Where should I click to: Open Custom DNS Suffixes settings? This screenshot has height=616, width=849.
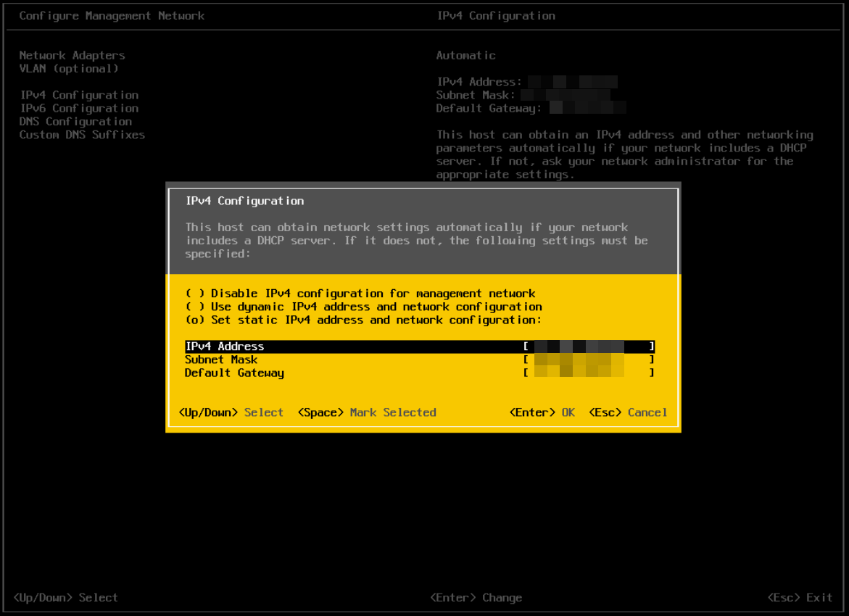point(82,135)
